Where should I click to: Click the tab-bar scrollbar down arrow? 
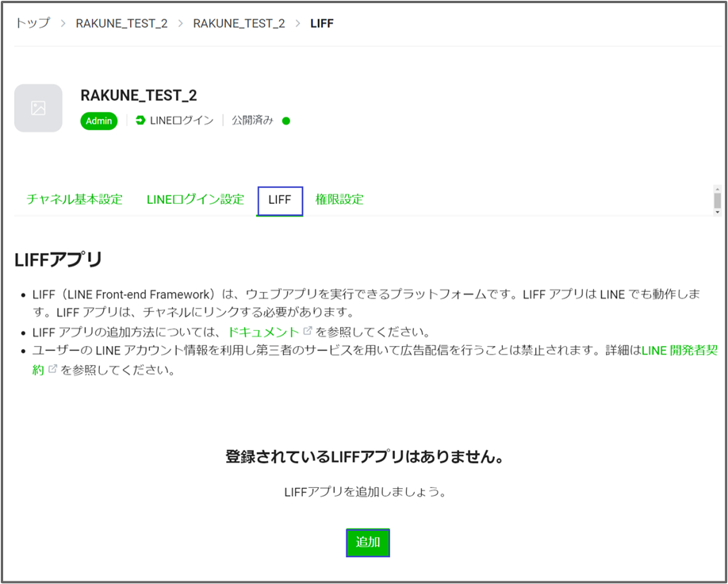tap(718, 213)
